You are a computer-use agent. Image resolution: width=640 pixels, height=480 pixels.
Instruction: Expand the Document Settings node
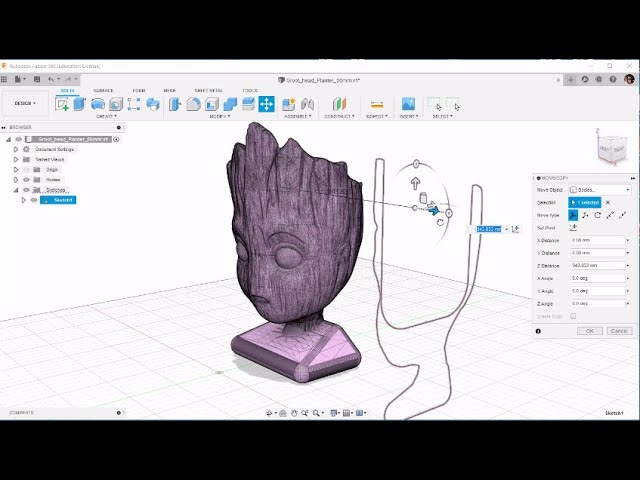tap(16, 149)
